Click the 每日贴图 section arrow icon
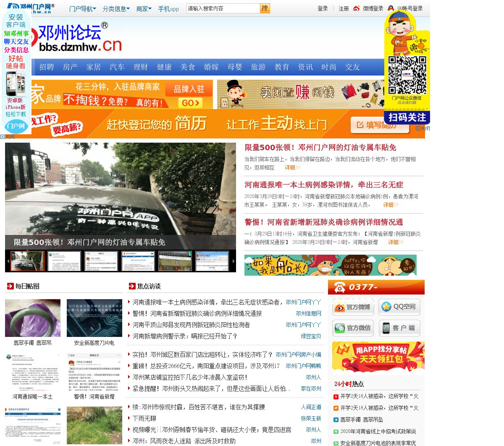This screenshot has width=504, height=446. (10, 286)
